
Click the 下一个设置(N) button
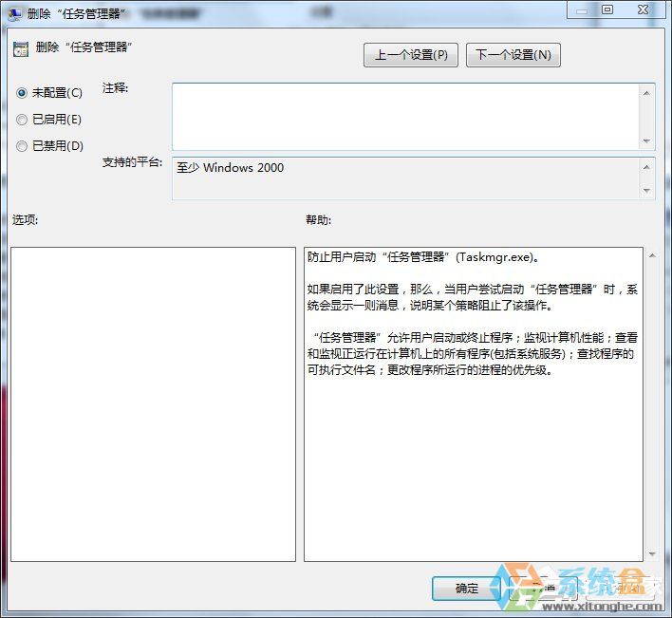coord(513,55)
